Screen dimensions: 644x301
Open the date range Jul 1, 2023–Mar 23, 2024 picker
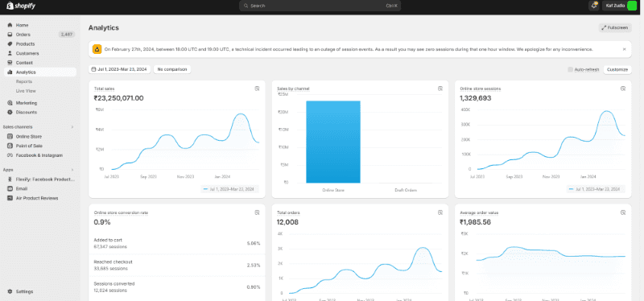click(x=119, y=69)
